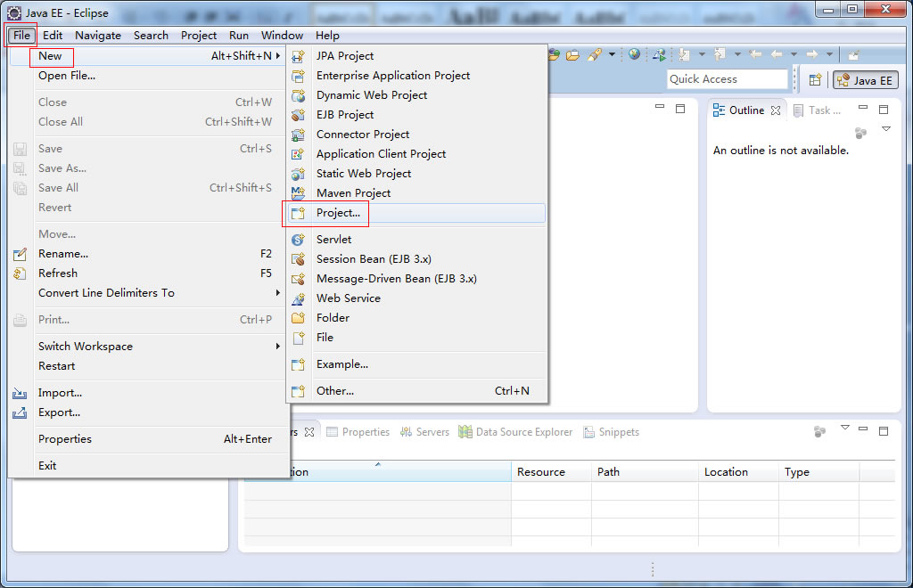Select Project... from the New submenu

[415, 213]
